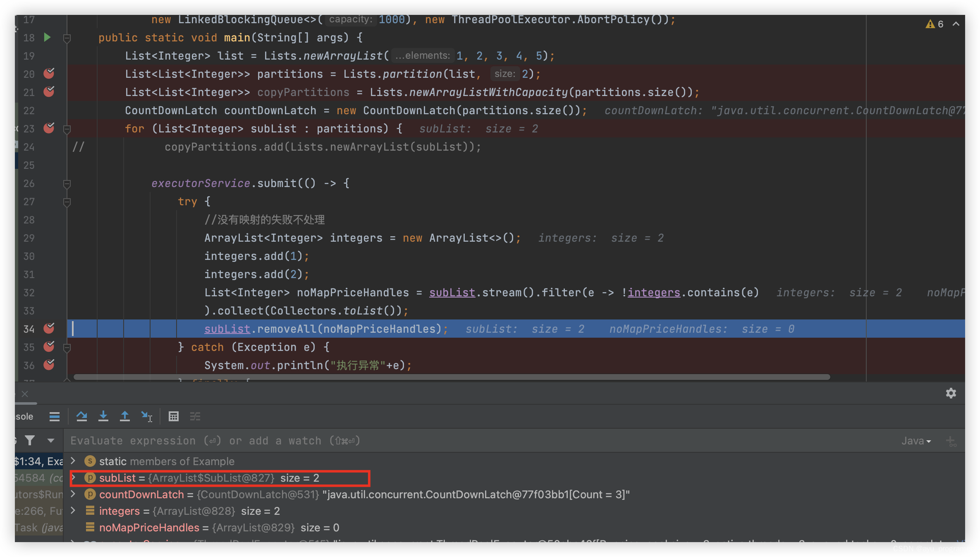Select stack frame '1:34, Exa'

pos(39,461)
